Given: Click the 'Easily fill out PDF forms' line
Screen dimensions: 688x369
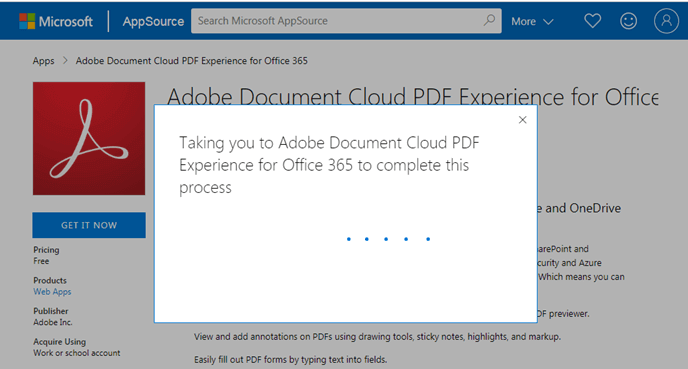Looking at the screenshot, I should click(290, 359).
